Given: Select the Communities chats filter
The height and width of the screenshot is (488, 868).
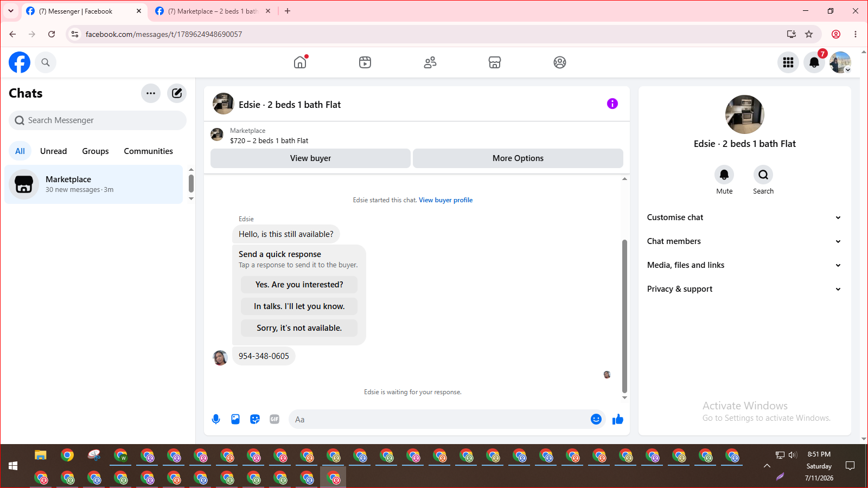Looking at the screenshot, I should pyautogui.click(x=149, y=151).
